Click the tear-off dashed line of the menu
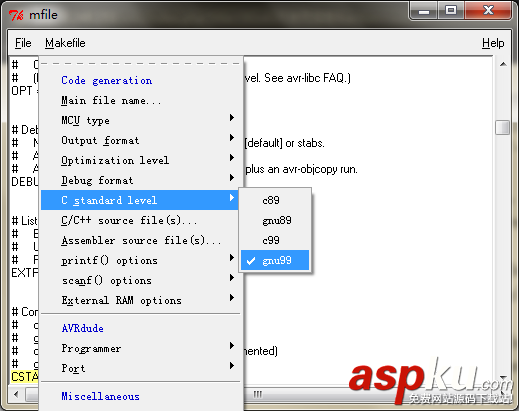 (140, 63)
